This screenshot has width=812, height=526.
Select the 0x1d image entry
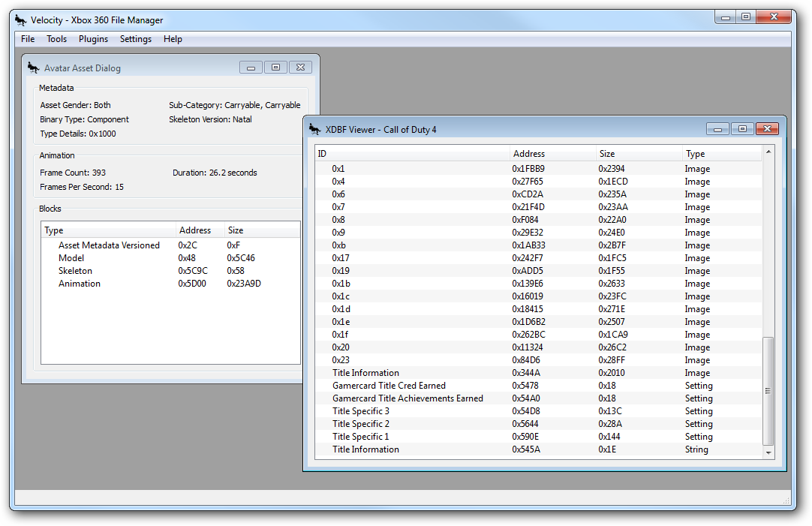539,309
